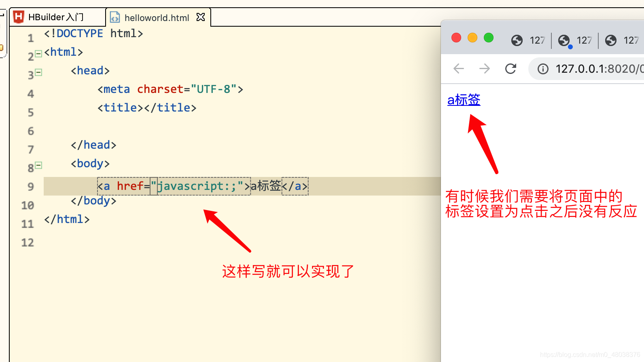
Task: Switch to the third 127 browser tab
Action: [622, 40]
